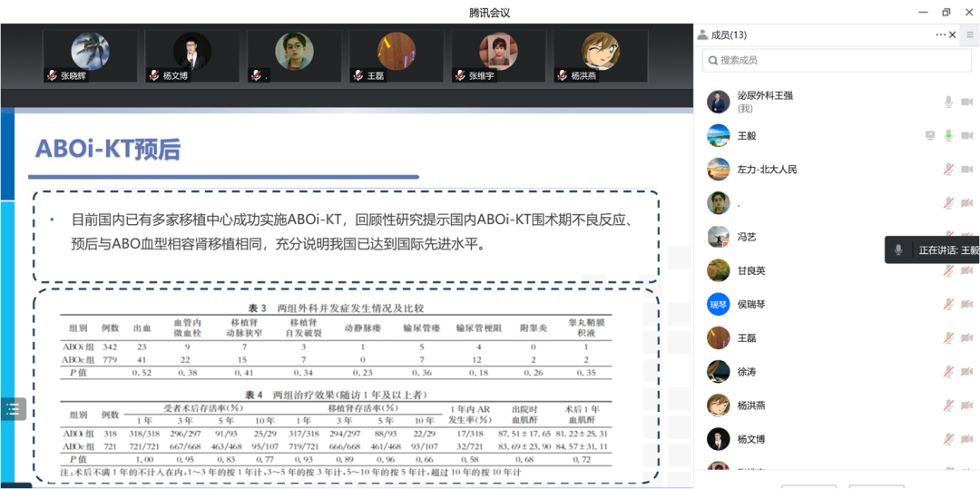Screen dimensions: 980x489
Task: Select member 甘良英 in the list
Action: (837, 270)
